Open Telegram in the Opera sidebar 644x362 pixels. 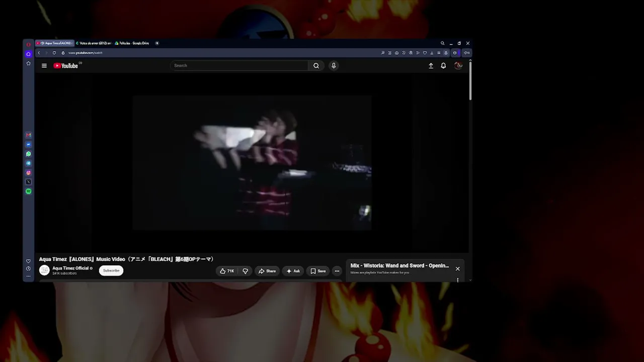tap(28, 163)
